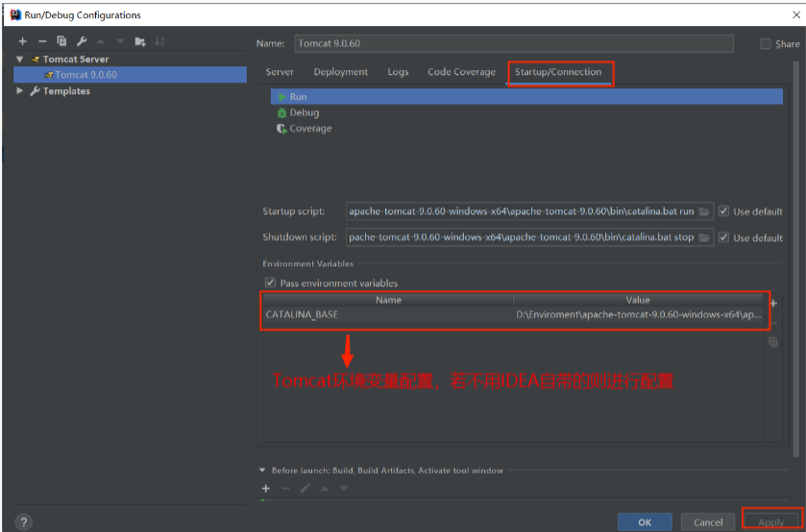Viewport: 806px width, 532px height.
Task: Open Edit Templates via the wrench icon
Action: (82, 41)
